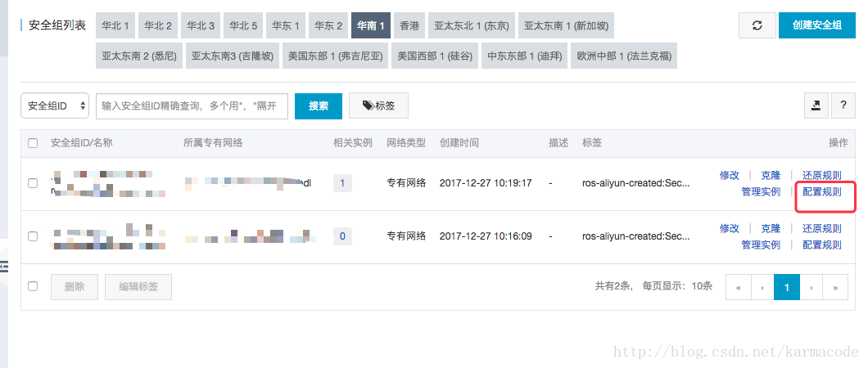Expand the left sidebar collapse handle
This screenshot has height=368, width=868.
(4, 267)
